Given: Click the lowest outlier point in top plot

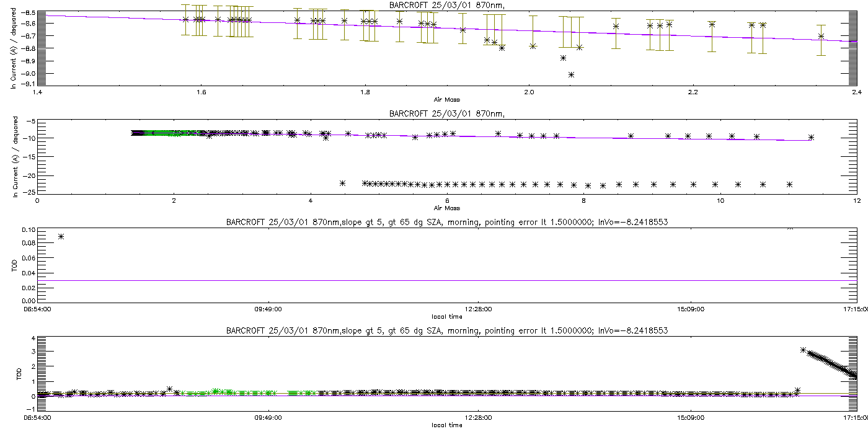Looking at the screenshot, I should click(571, 75).
